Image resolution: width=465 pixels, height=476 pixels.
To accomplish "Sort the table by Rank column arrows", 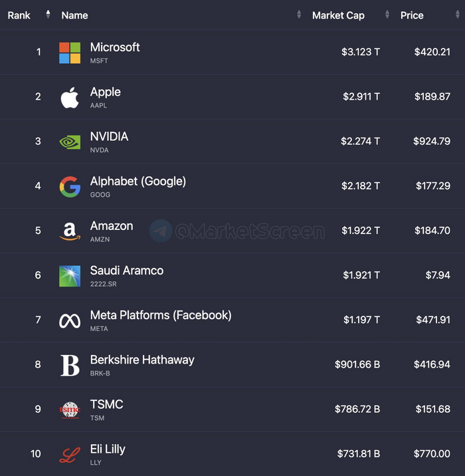I will click(x=48, y=15).
